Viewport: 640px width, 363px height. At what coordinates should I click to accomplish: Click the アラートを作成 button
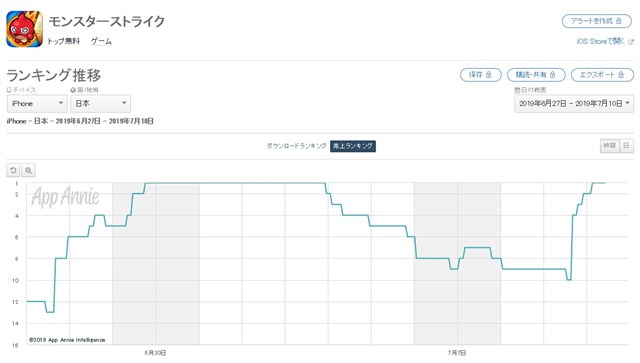(x=597, y=21)
